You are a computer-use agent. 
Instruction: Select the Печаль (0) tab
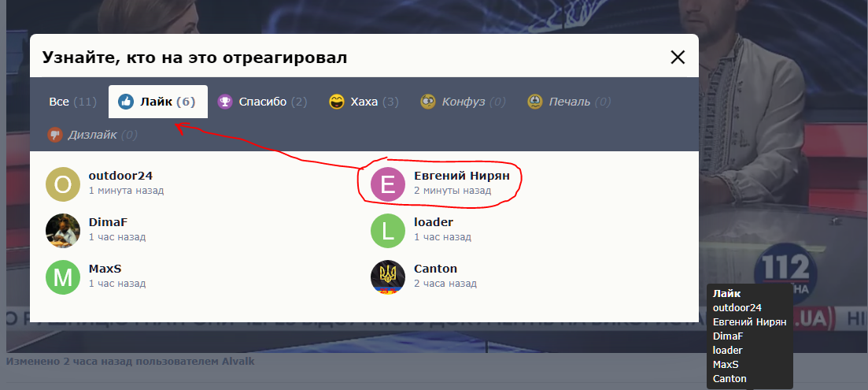569,102
